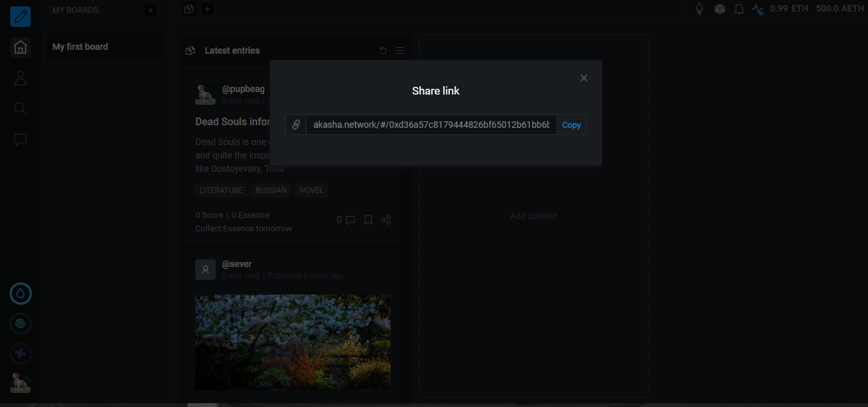Open the @pupbeag author name
Screen dimensions: 868x407
(243, 89)
